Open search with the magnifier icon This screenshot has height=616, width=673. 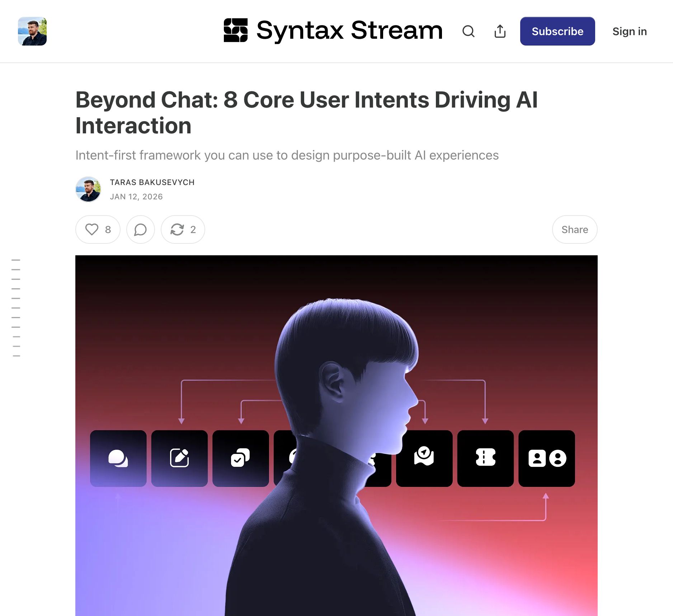point(468,31)
